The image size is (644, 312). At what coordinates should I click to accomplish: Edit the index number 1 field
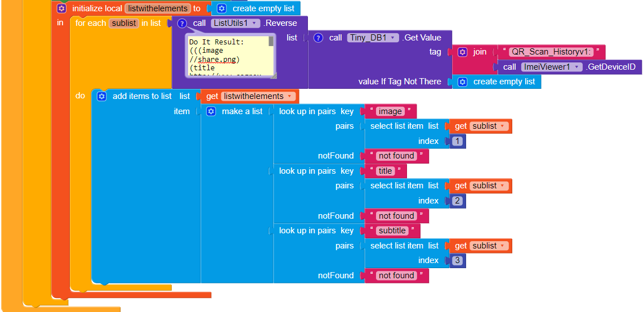coord(458,141)
